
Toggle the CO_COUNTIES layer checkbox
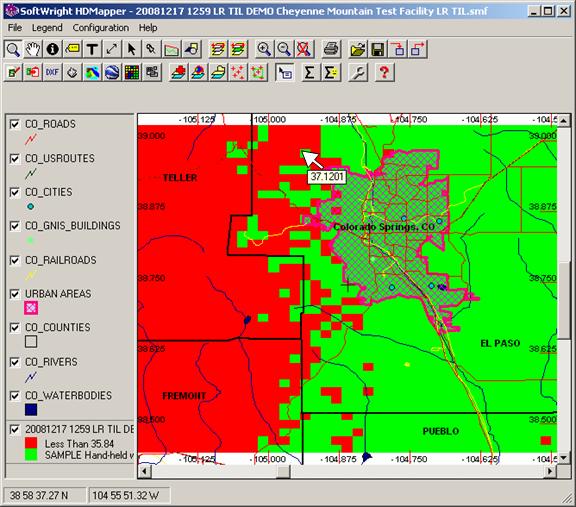(x=15, y=328)
